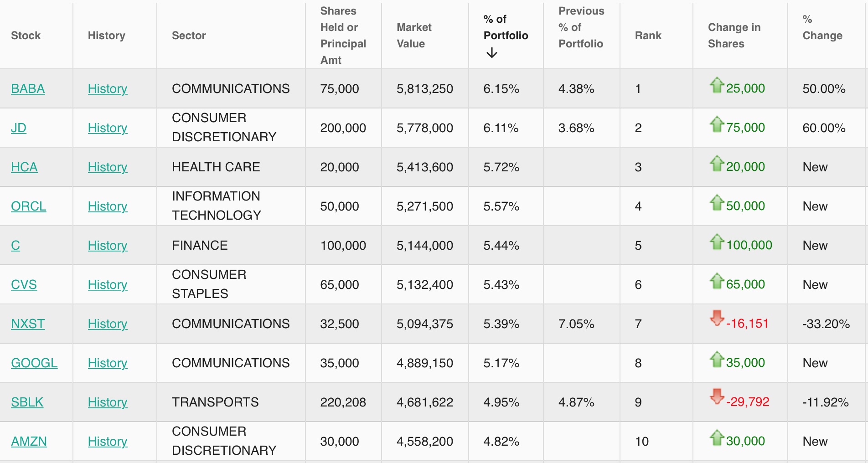868x463 pixels.
Task: Sort table by Market Value column header
Action: [x=413, y=36]
